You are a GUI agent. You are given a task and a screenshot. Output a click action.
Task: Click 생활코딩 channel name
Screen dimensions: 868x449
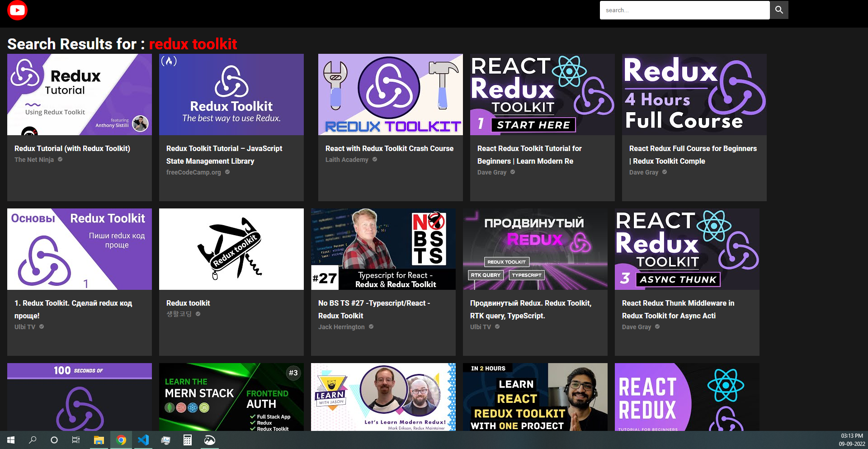179,314
